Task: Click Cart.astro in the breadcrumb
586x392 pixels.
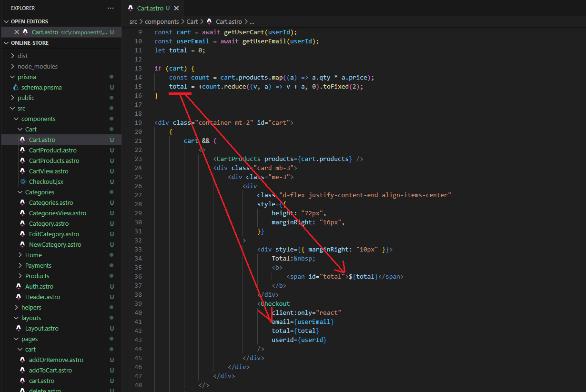Action: pyautogui.click(x=229, y=21)
